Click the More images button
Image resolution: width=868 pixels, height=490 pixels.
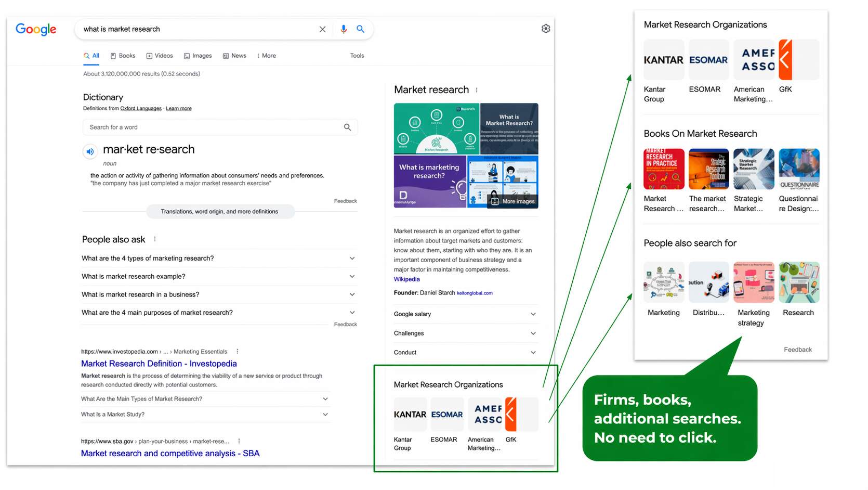coord(513,201)
